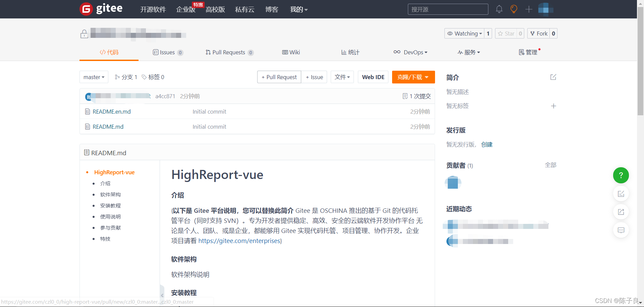Click the private repository lock icon

(84, 34)
